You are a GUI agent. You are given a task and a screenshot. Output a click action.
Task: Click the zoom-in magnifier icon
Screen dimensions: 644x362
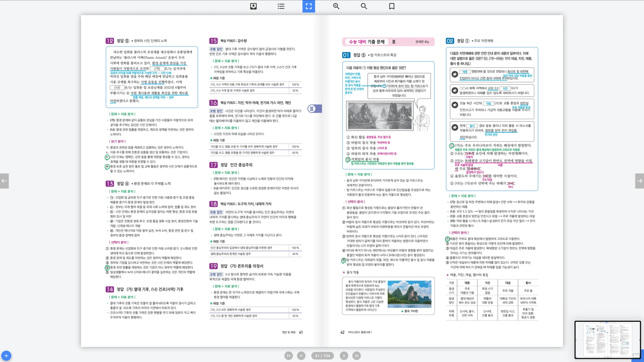tap(336, 6)
